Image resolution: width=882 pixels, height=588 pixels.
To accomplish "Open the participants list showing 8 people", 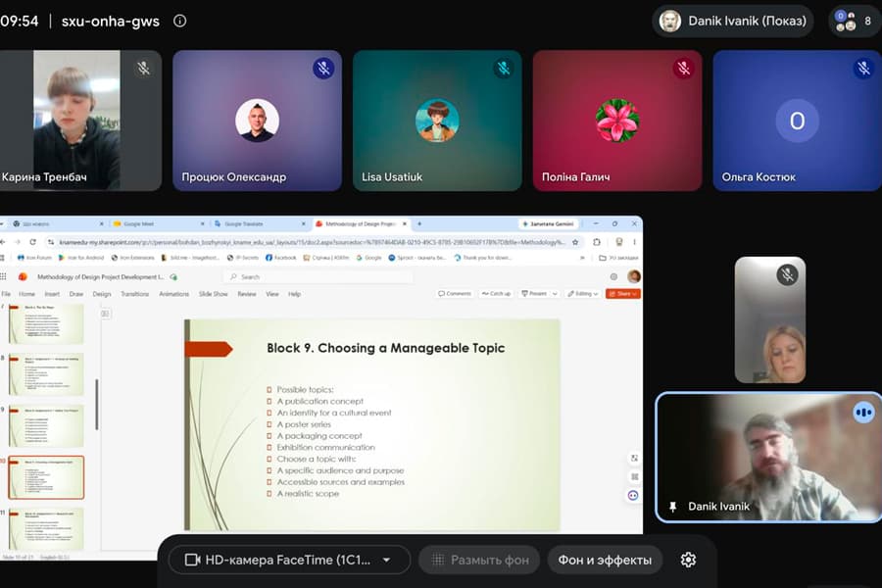I will (x=855, y=21).
